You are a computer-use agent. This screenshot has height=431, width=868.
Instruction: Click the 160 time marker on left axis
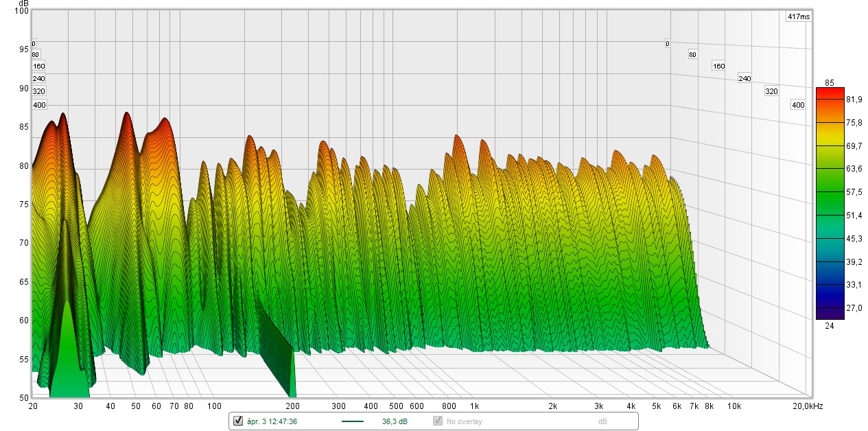pyautogui.click(x=39, y=67)
